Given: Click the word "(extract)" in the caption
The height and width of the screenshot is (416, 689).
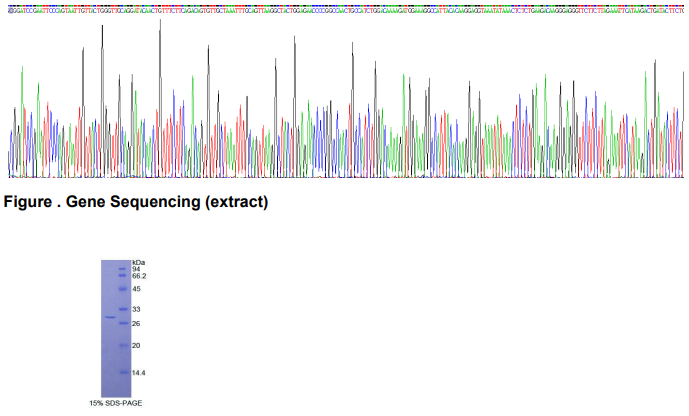Looking at the screenshot, I should 236,203.
